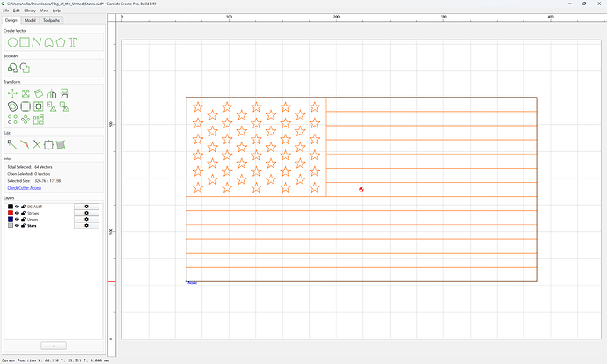Click the black DEFAULT layer color swatch
Viewport: 607px width, 364px height.
pos(11,207)
